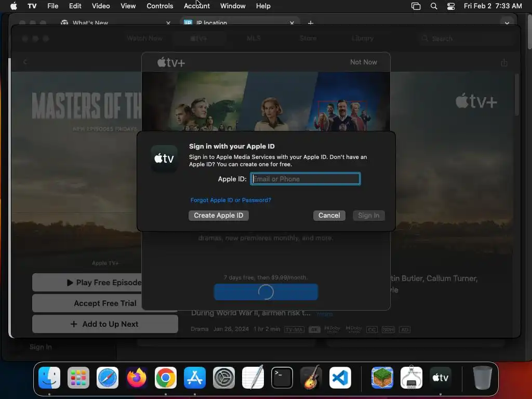Open GarageBand from the Dock
The image size is (532, 399).
coord(311,377)
